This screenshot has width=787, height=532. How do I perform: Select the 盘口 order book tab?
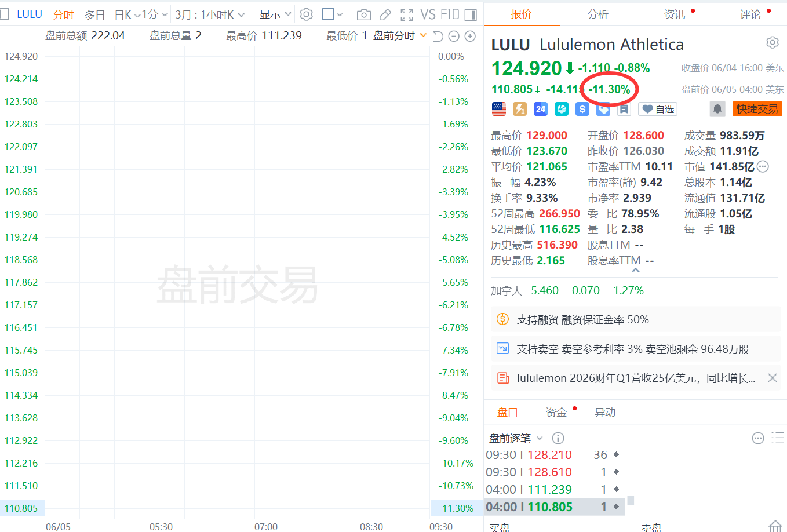508,413
